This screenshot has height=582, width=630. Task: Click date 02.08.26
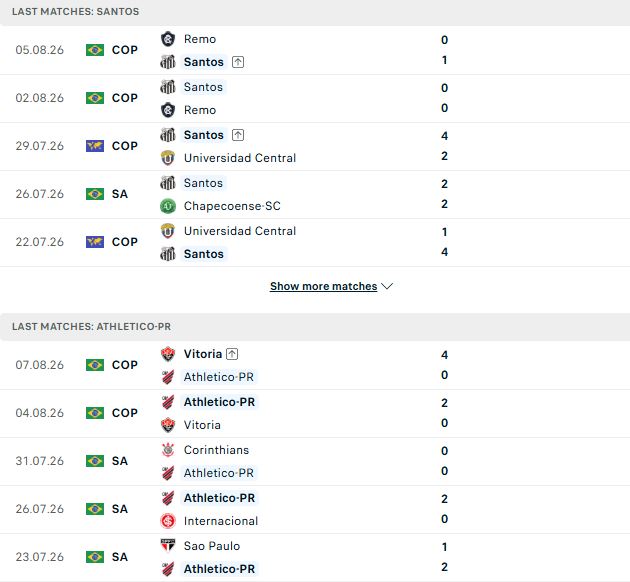(40, 98)
